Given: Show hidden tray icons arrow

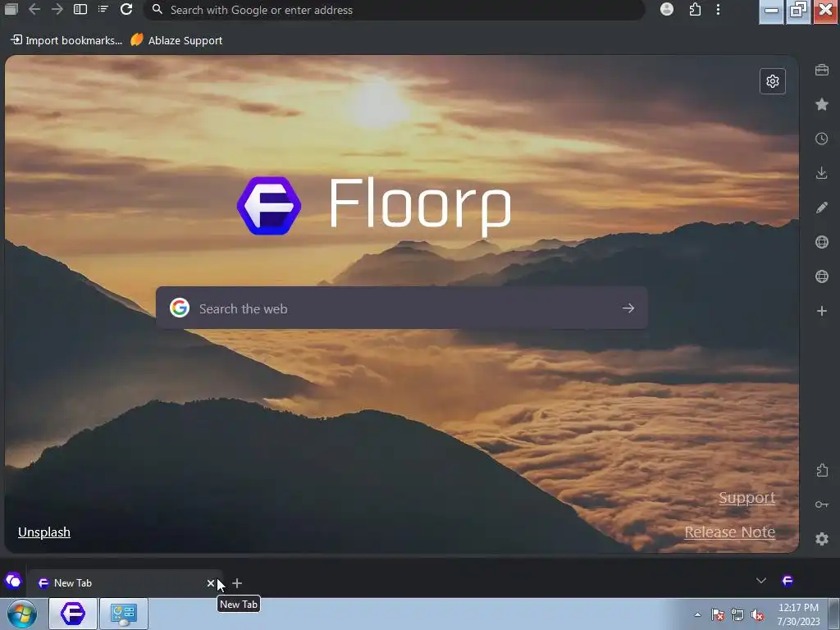Looking at the screenshot, I should 697,614.
